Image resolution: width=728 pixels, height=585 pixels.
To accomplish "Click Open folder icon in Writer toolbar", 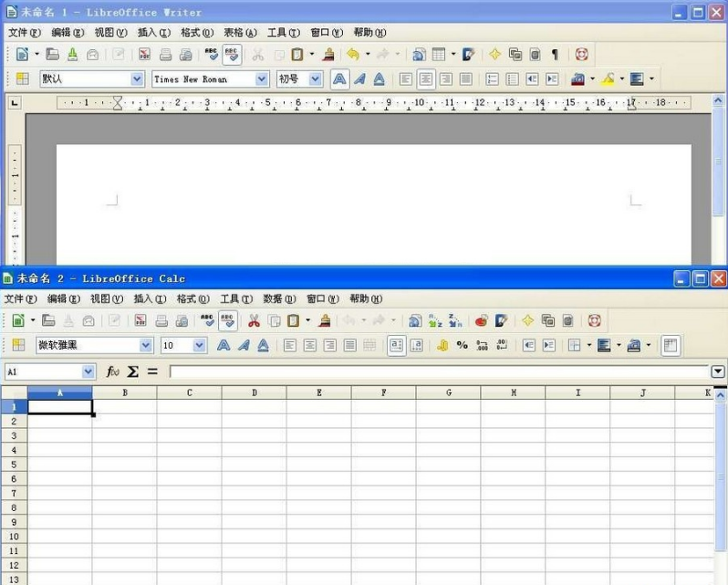I will (52, 55).
